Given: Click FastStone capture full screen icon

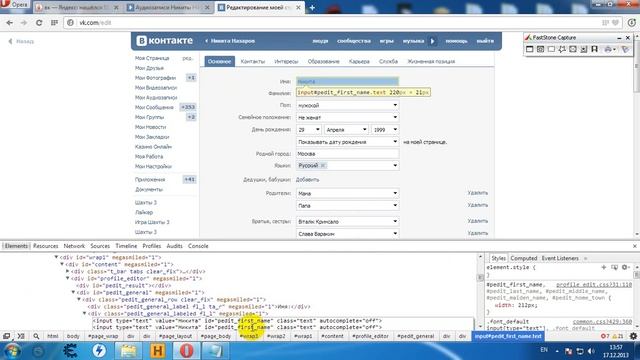Looking at the screenshot, I should [x=573, y=49].
